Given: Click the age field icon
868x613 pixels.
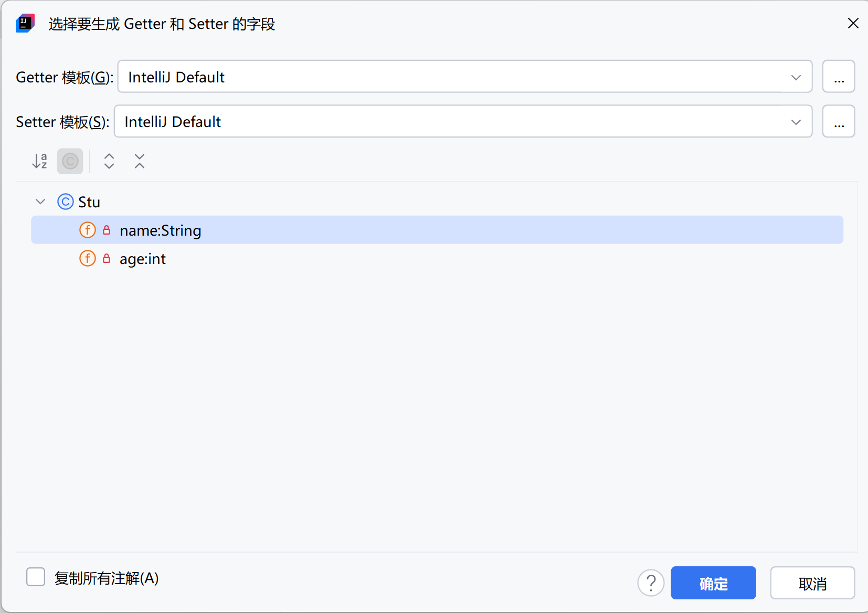Looking at the screenshot, I should tap(88, 258).
